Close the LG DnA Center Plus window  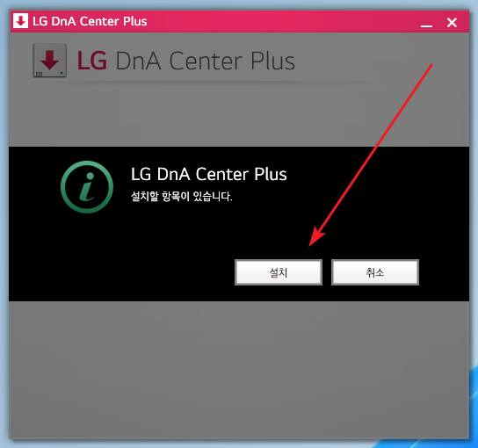(x=452, y=23)
